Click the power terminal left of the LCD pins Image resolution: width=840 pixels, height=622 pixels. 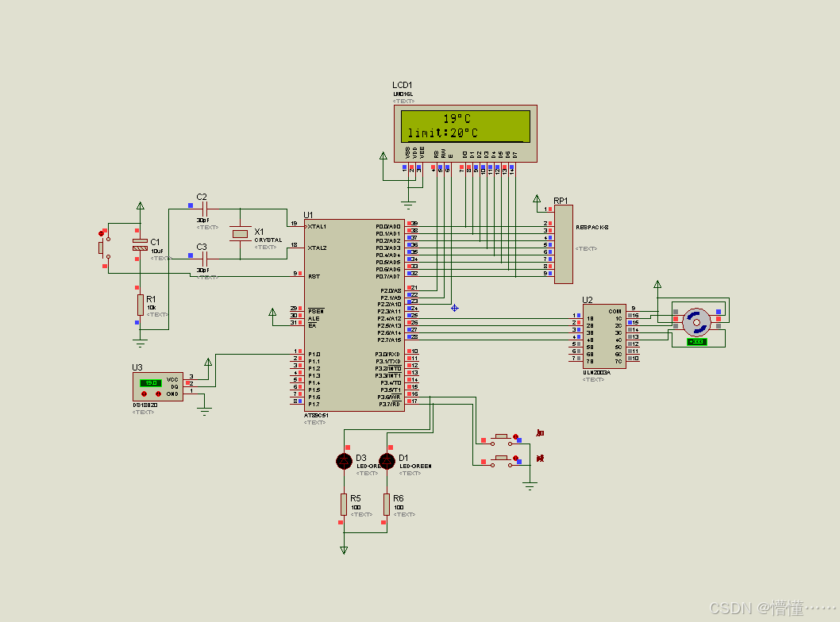(383, 155)
